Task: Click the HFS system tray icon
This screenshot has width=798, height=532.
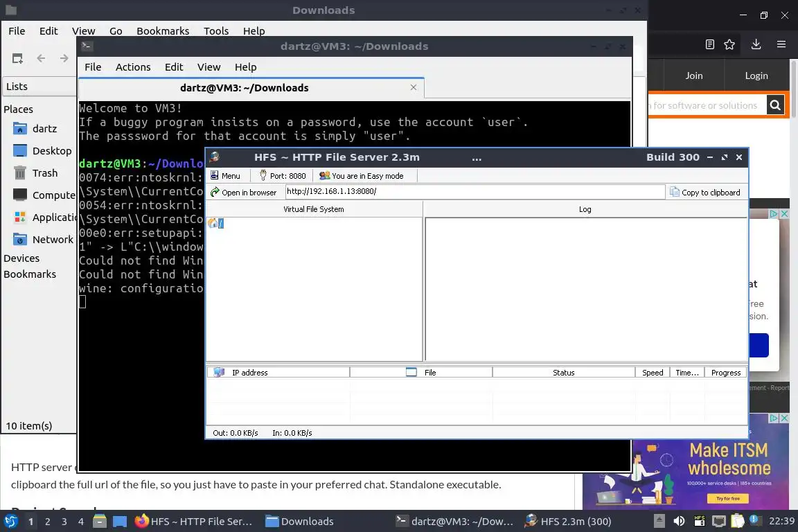Action: pyautogui.click(x=699, y=521)
